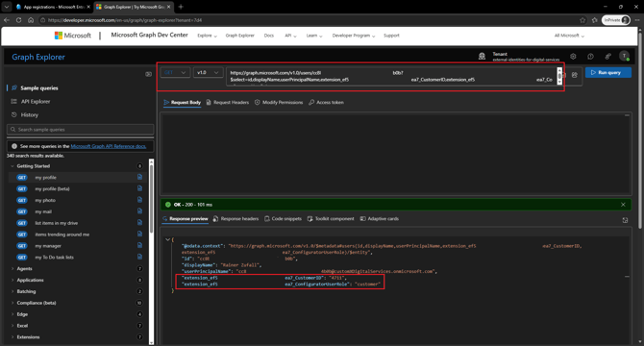Collapse the Getting Started group
The width and height of the screenshot is (644, 346).
click(x=12, y=166)
